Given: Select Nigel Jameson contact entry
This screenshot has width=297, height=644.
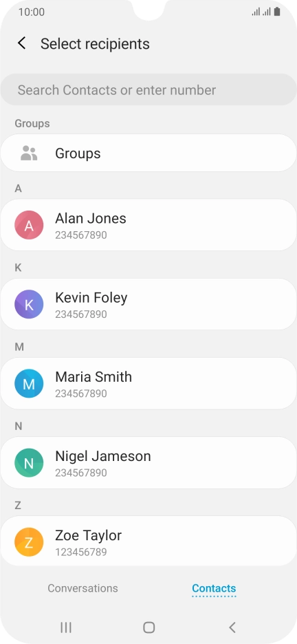Looking at the screenshot, I should [148, 463].
